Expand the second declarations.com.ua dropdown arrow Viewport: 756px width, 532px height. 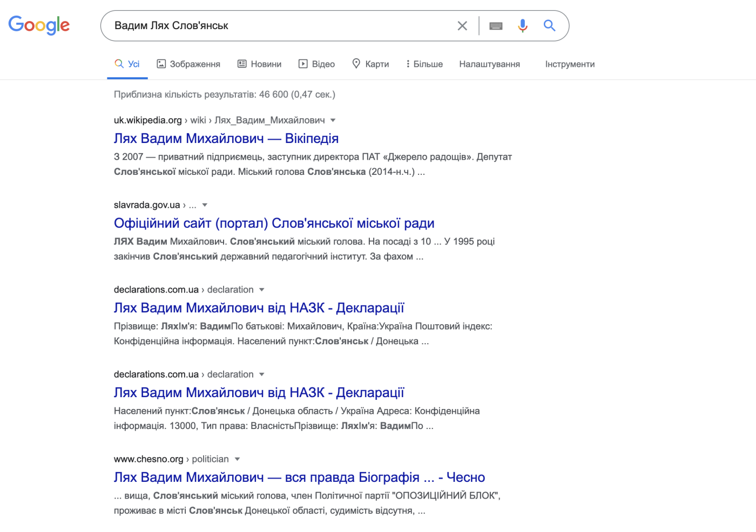[262, 374]
